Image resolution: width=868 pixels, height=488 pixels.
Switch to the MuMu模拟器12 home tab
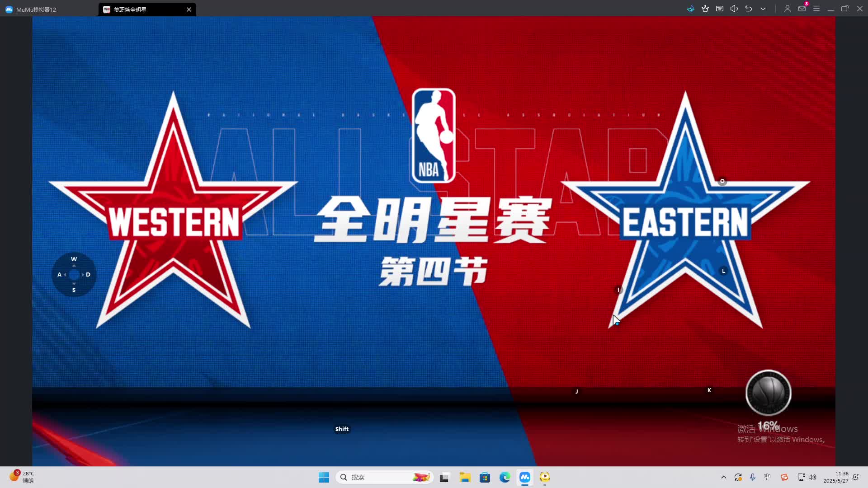(36, 9)
